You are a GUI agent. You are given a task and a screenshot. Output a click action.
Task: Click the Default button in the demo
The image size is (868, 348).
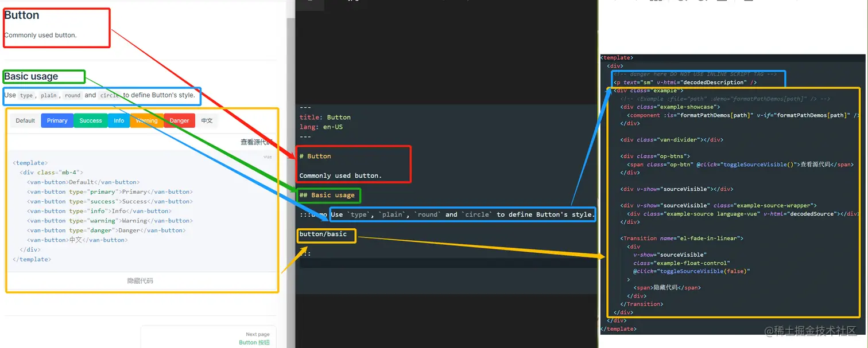pos(25,121)
